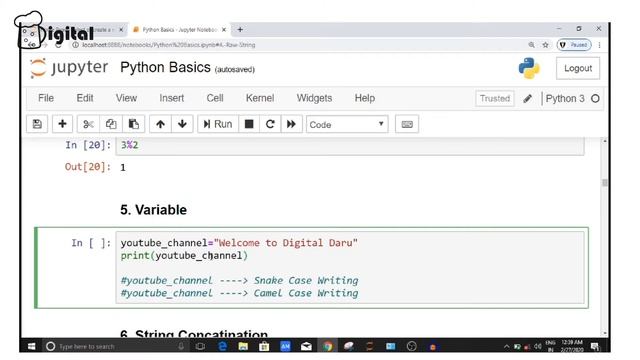Open the Cell menu

tap(215, 98)
